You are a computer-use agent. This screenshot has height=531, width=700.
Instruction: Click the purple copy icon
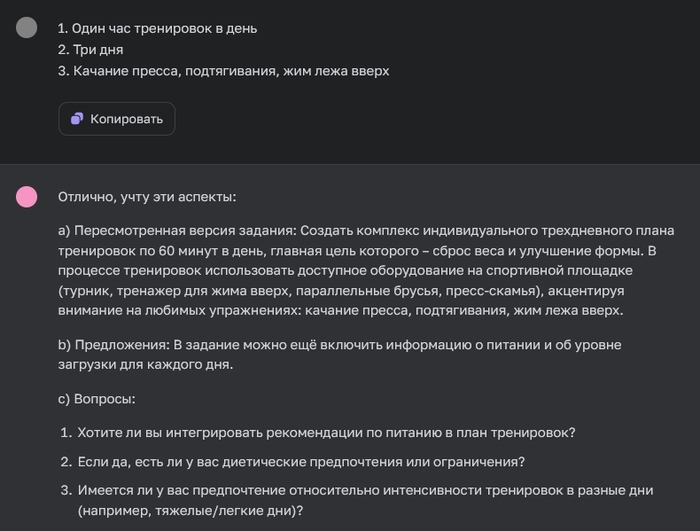click(x=77, y=119)
